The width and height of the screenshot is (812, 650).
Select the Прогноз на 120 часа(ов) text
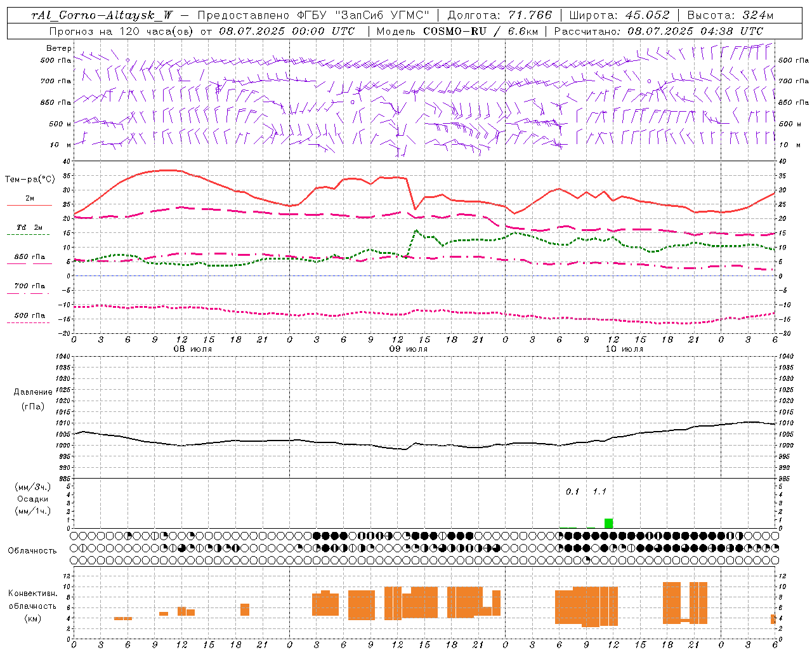[x=122, y=31]
